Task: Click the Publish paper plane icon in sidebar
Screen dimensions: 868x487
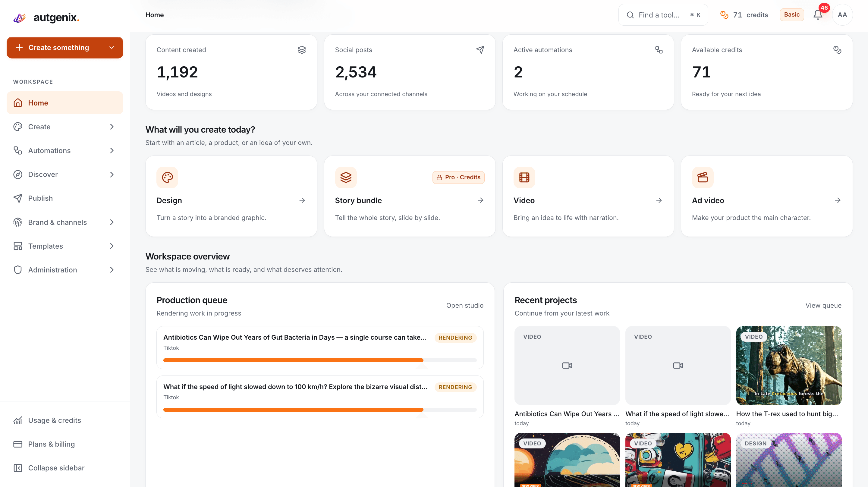Action: 18,198
